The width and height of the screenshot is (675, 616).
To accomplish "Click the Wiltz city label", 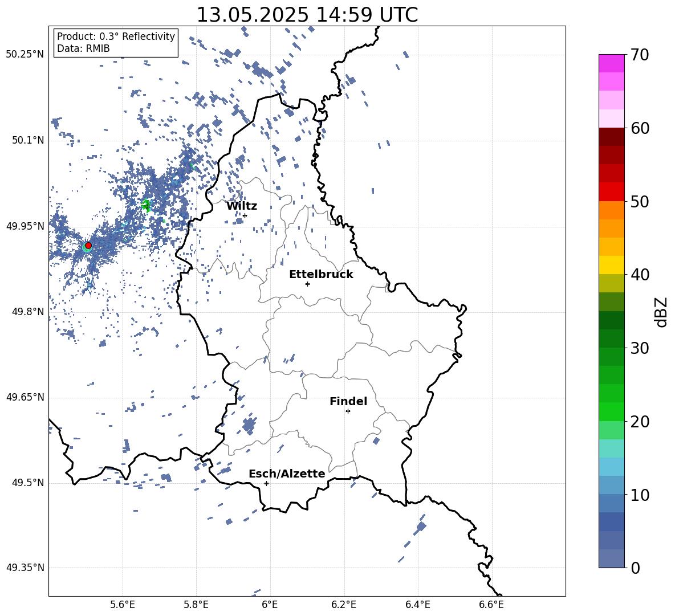I will pos(242,206).
